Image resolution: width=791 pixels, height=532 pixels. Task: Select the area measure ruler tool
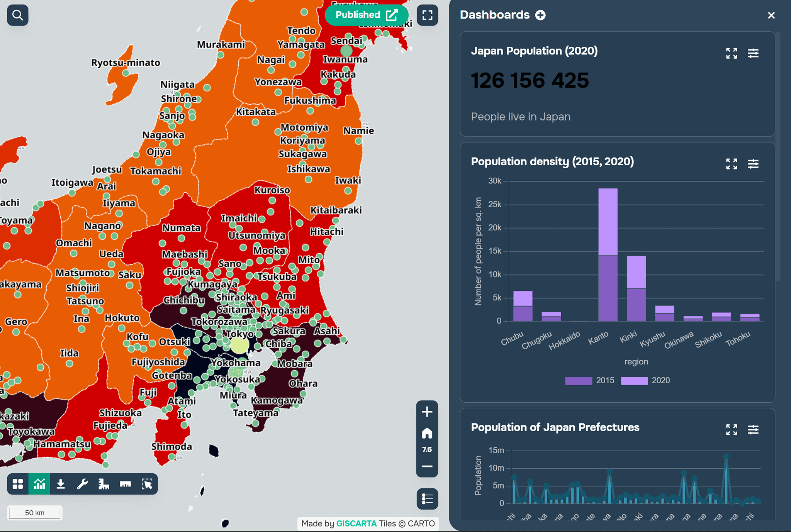pyautogui.click(x=104, y=484)
